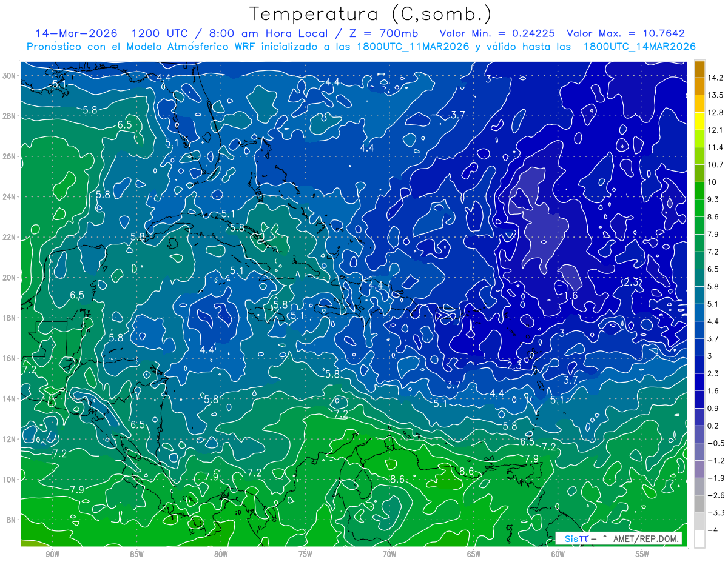Click purple swatch between -1.9 and -1.2
The height and width of the screenshot is (562, 728).
pos(699,469)
